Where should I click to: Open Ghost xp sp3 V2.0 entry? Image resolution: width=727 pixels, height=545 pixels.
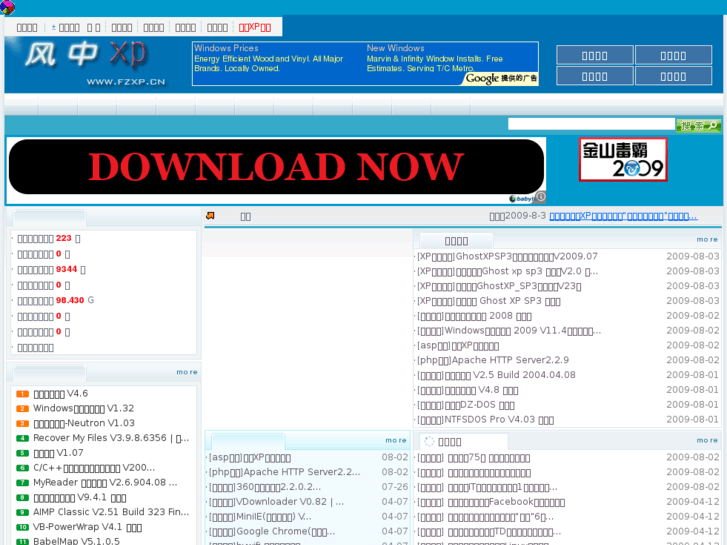coord(507,271)
